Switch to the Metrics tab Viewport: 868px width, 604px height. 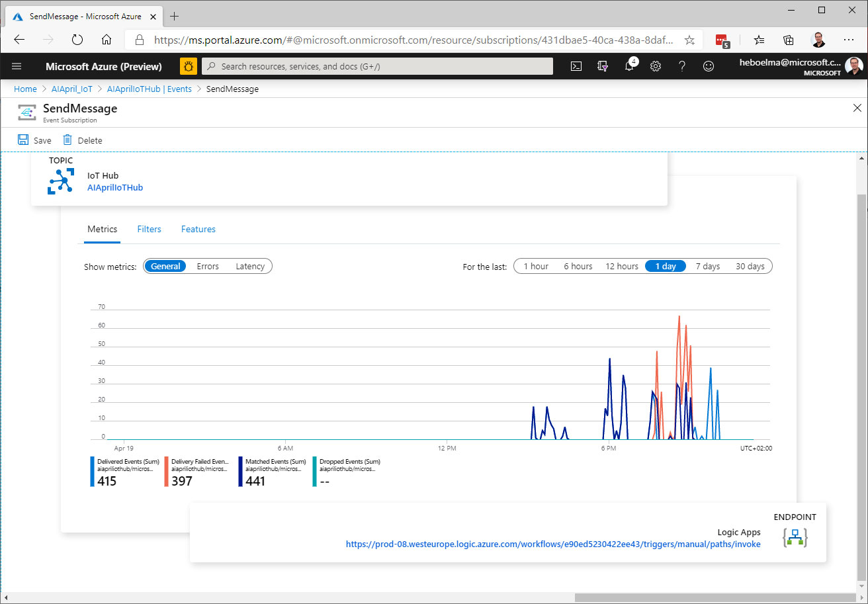[102, 229]
